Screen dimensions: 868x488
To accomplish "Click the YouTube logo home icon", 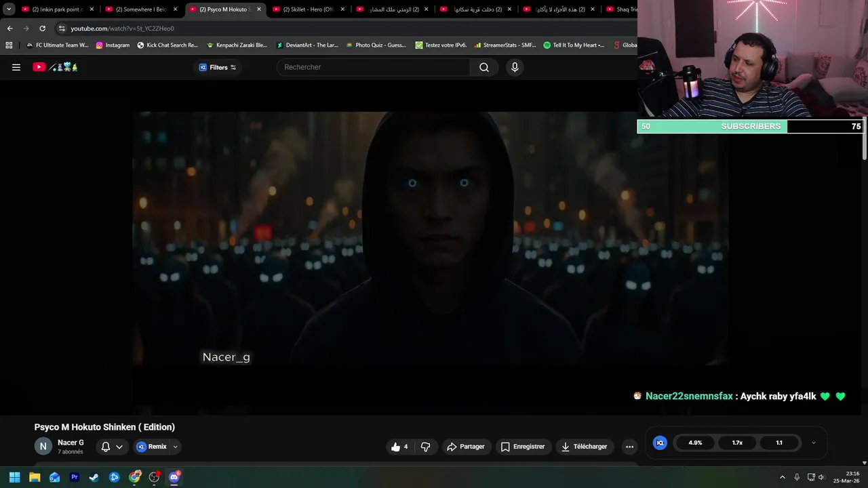I will [x=55, y=67].
